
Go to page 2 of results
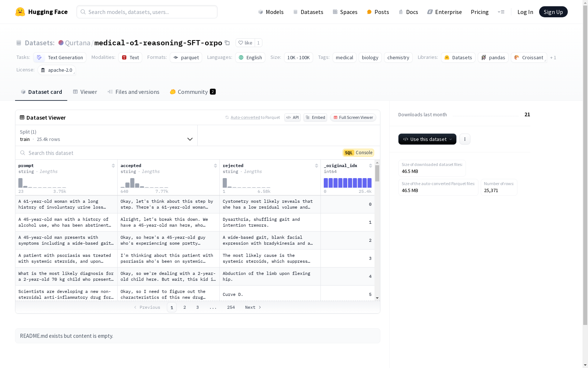coord(184,307)
